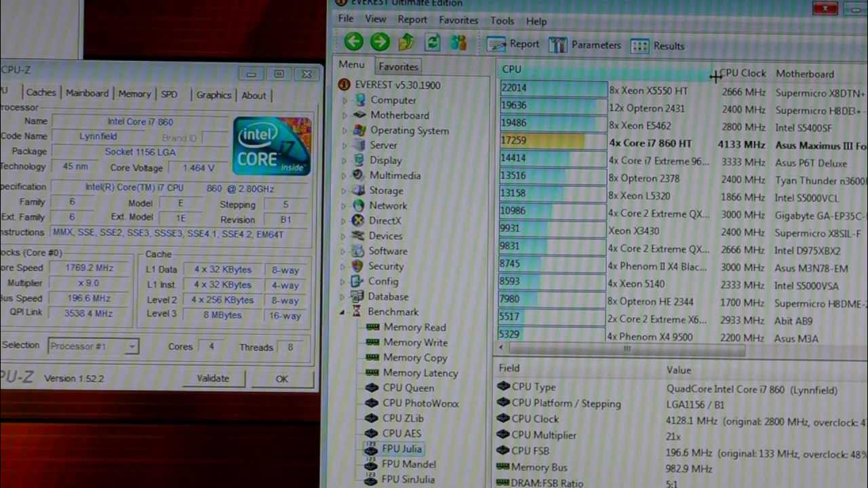The image size is (868, 488).
Task: Expand the Storage tree node arrow
Action: tap(344, 191)
